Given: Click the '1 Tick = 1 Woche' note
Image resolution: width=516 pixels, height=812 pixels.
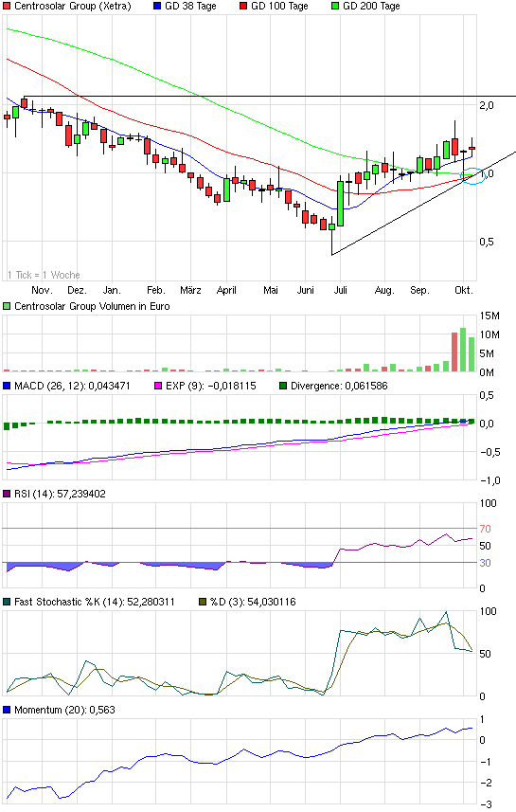Looking at the screenshot, I should [x=44, y=275].
